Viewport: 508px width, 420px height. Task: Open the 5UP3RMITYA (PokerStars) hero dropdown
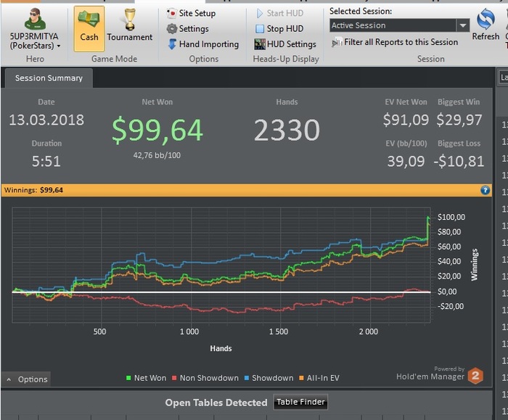click(x=35, y=41)
